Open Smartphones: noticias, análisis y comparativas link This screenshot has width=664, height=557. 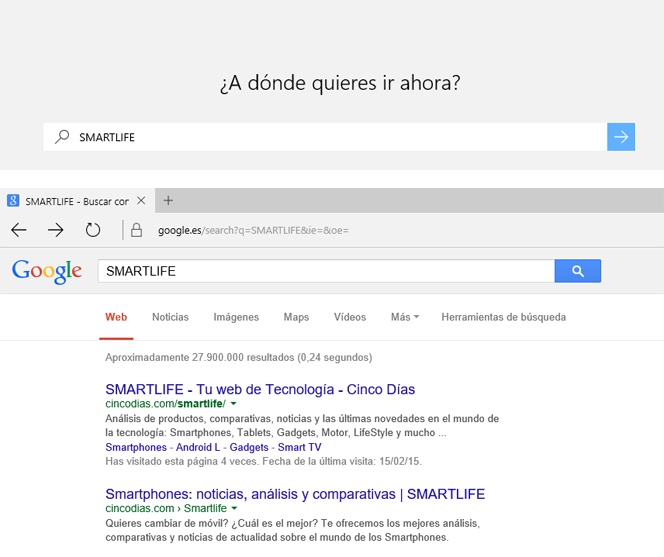pyautogui.click(x=295, y=494)
